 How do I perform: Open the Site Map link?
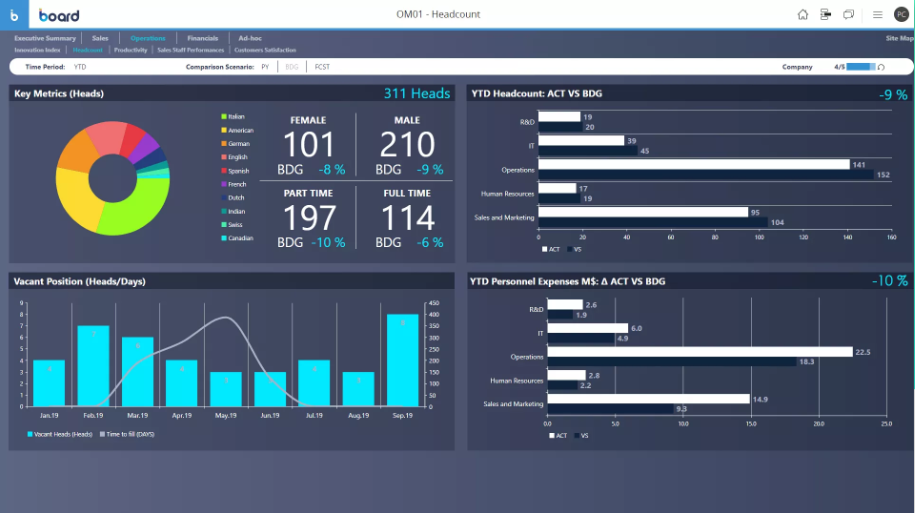(899, 38)
